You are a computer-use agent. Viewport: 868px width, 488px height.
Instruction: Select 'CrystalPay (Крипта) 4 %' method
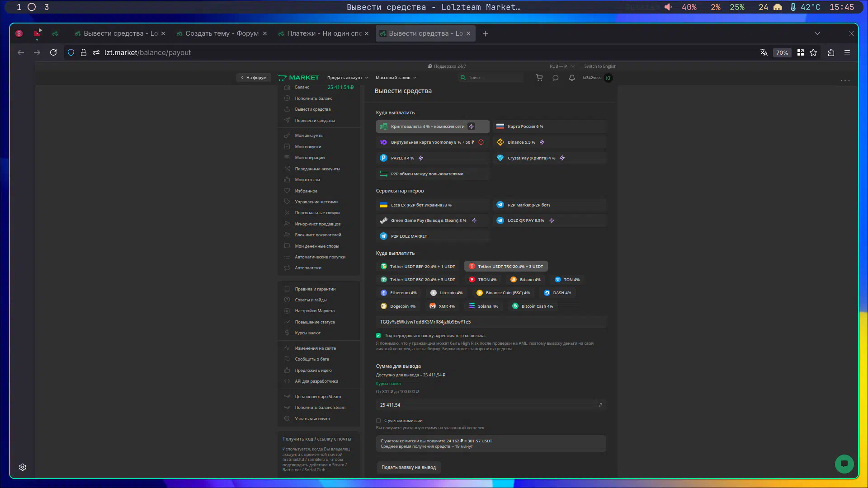point(549,158)
